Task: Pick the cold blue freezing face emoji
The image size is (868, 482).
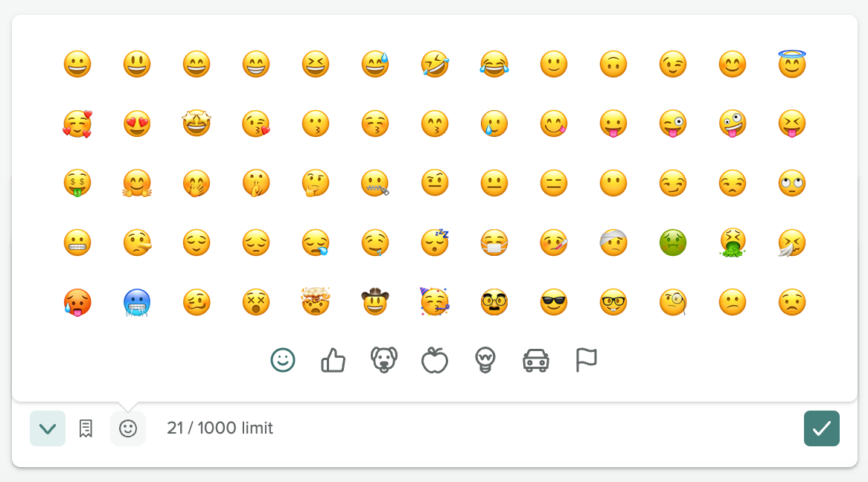Action: coord(137,302)
